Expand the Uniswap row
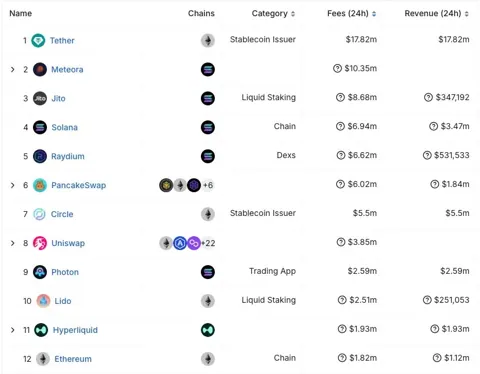Viewport: 480px width, 374px height. pos(13,243)
